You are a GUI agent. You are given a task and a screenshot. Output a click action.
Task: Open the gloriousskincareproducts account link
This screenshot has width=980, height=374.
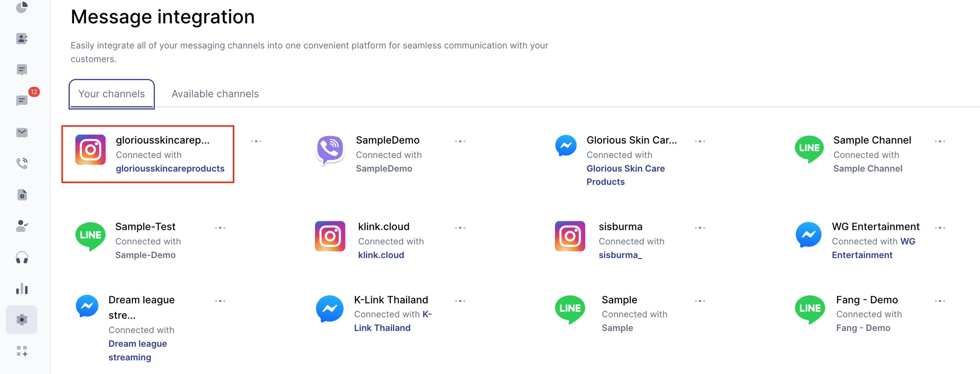click(x=170, y=169)
